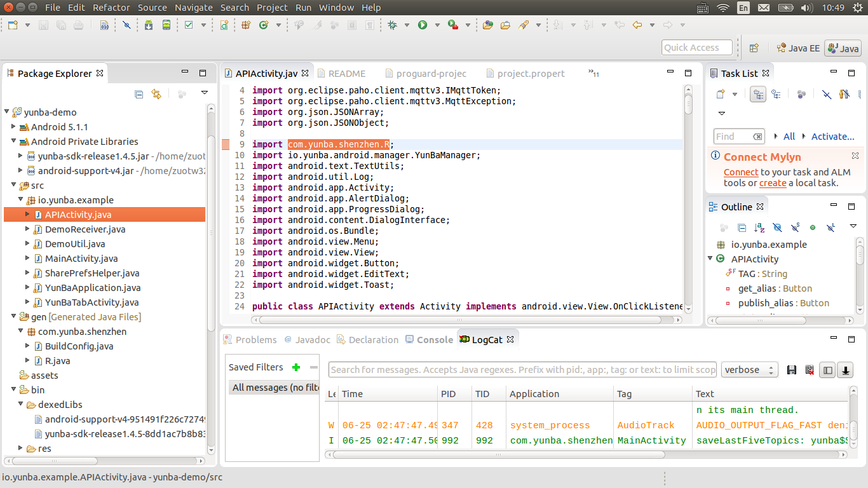Collapse the yunba-demo project tree
Image resolution: width=868 pixels, height=488 pixels.
click(7, 112)
